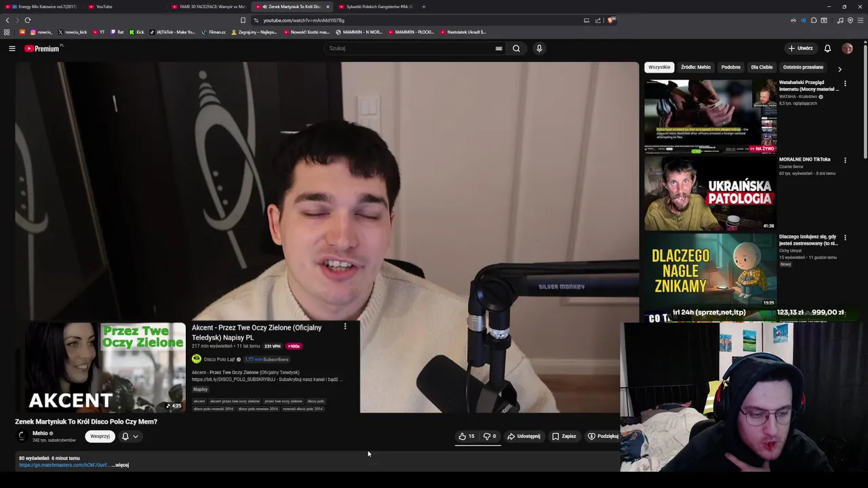Reload the page with browser refresh icon

(x=28, y=20)
